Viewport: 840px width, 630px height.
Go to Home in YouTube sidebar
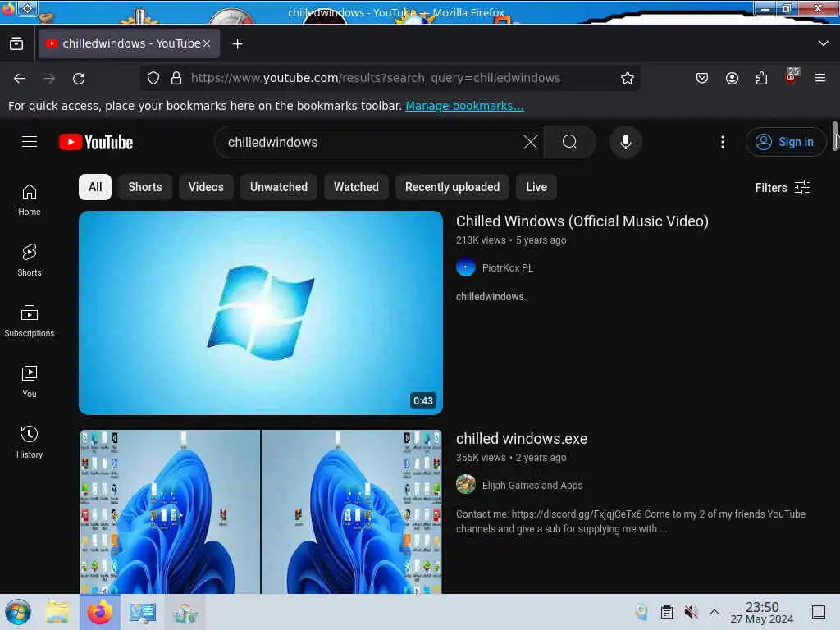coord(30,200)
